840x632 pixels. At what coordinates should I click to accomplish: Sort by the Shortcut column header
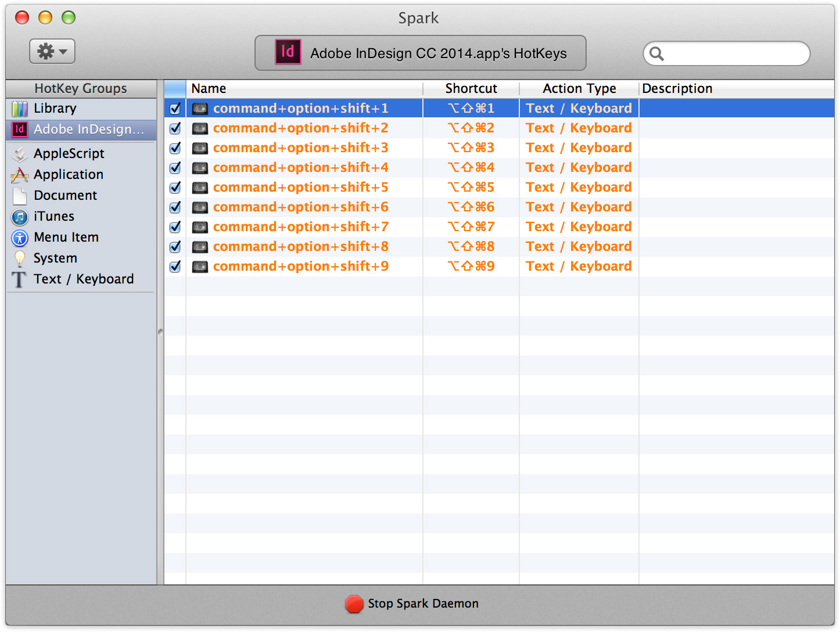point(471,89)
